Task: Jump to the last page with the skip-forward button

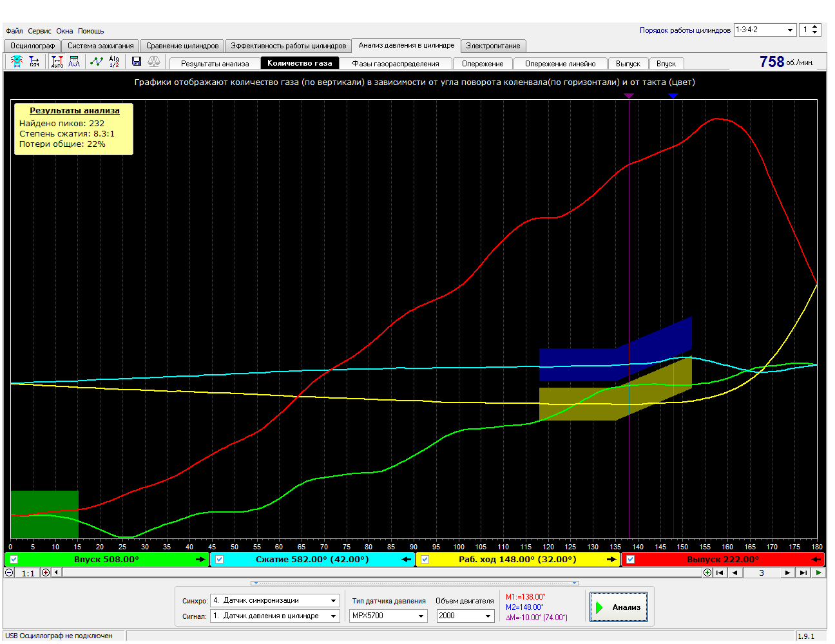Action: tap(803, 573)
